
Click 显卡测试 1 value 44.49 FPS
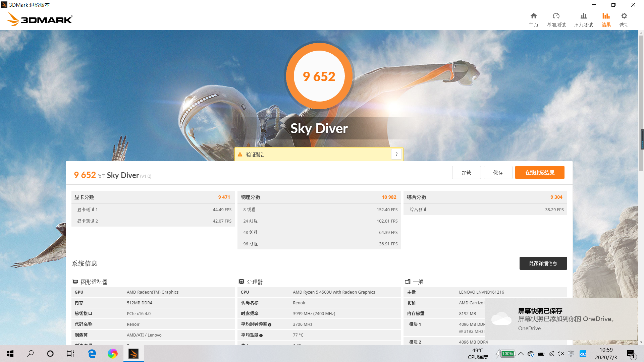(222, 209)
